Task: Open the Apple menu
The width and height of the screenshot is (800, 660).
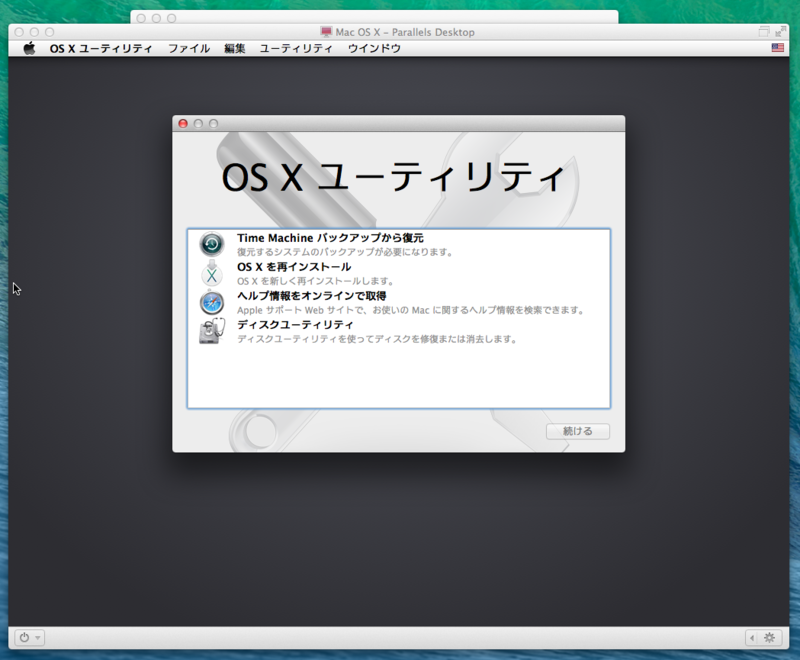Action: pyautogui.click(x=31, y=46)
